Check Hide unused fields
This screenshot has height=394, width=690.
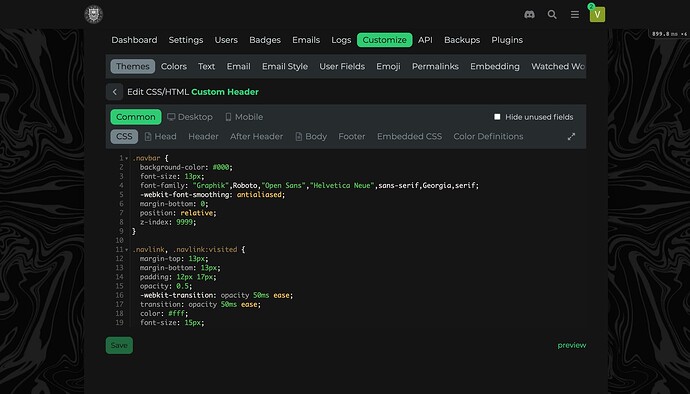[497, 117]
